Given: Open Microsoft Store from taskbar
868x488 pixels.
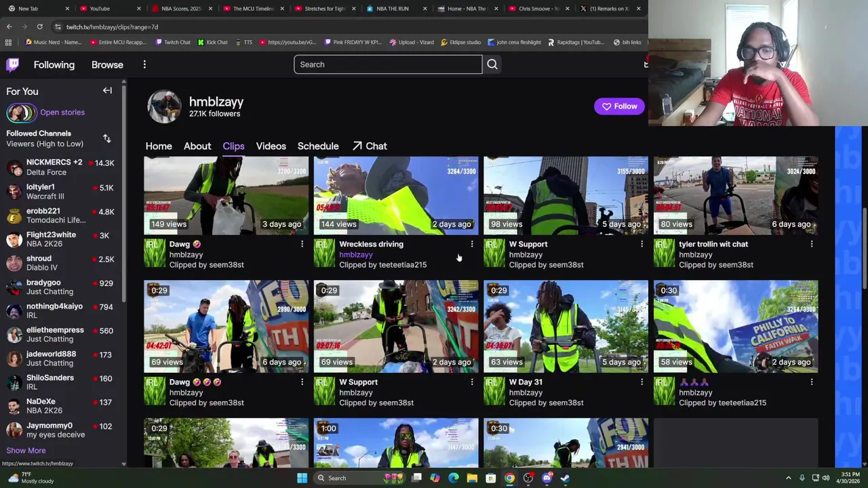Looking at the screenshot, I should tap(490, 478).
